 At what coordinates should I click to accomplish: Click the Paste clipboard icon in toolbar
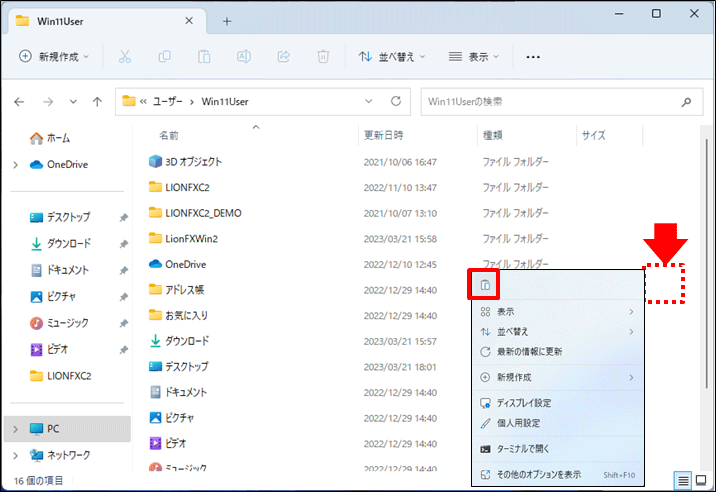[204, 57]
